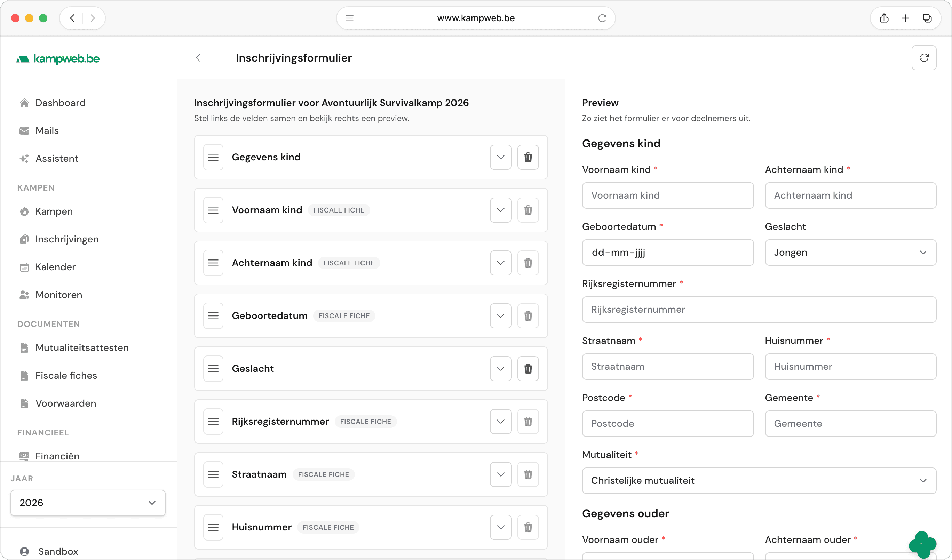Click the trash icon on the Geslacht row
The width and height of the screenshot is (952, 560).
pos(528,369)
